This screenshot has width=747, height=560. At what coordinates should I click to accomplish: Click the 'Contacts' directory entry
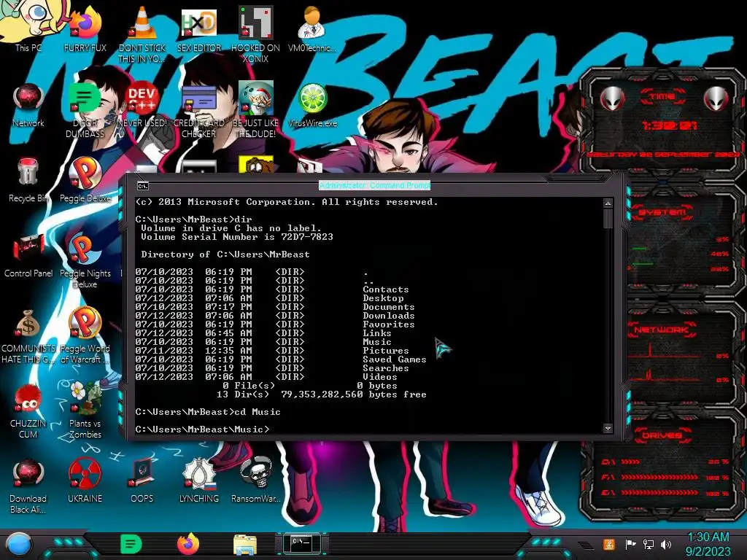pos(385,289)
